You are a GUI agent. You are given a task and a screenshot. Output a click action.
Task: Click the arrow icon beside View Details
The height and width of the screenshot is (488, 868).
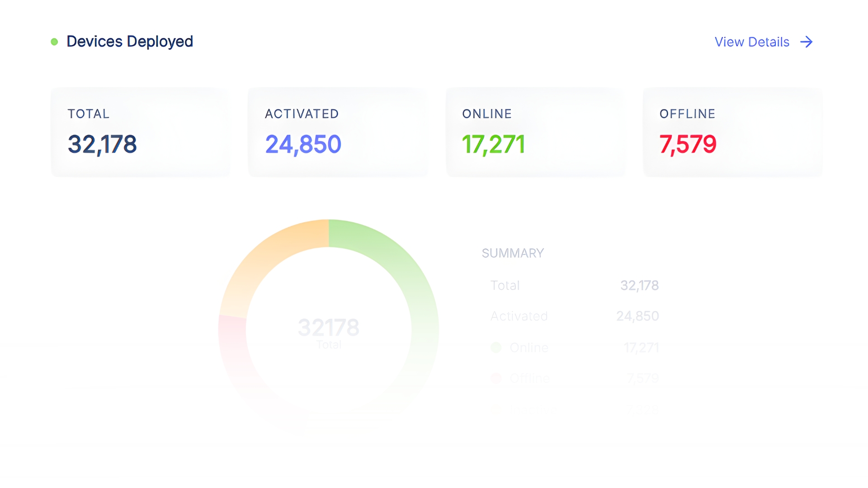pyautogui.click(x=807, y=42)
